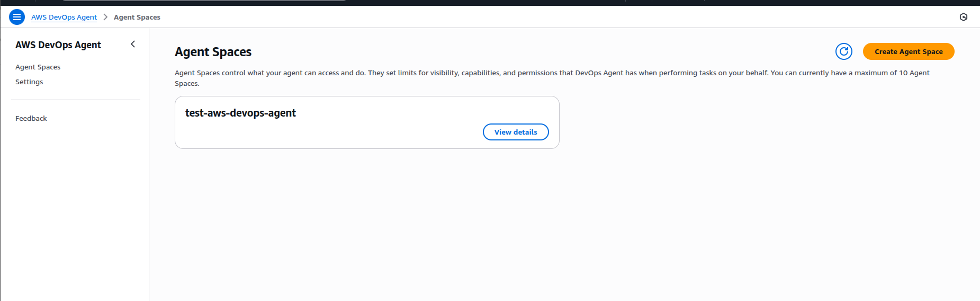View details of test-aws-devops-agent
980x301 pixels.
click(x=516, y=132)
